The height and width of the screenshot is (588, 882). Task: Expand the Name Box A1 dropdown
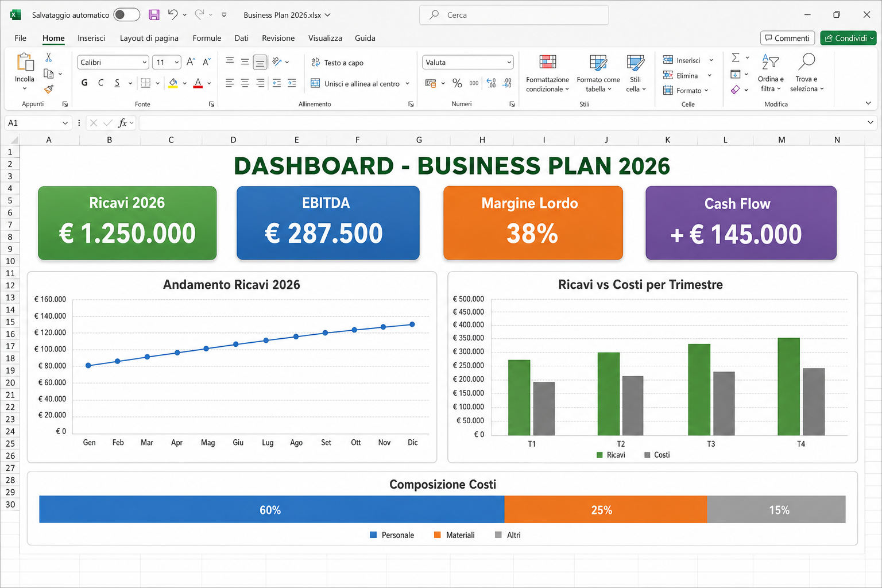pos(65,123)
